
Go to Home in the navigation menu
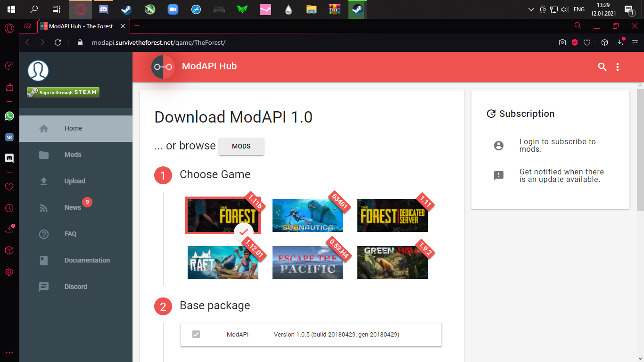point(76,128)
